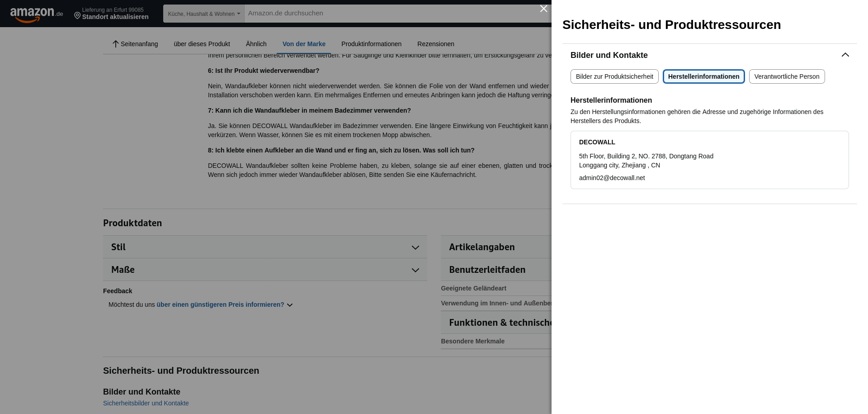Screen dimensions: 868x414
Task: Close the side panel with X icon
Action: coord(543,9)
